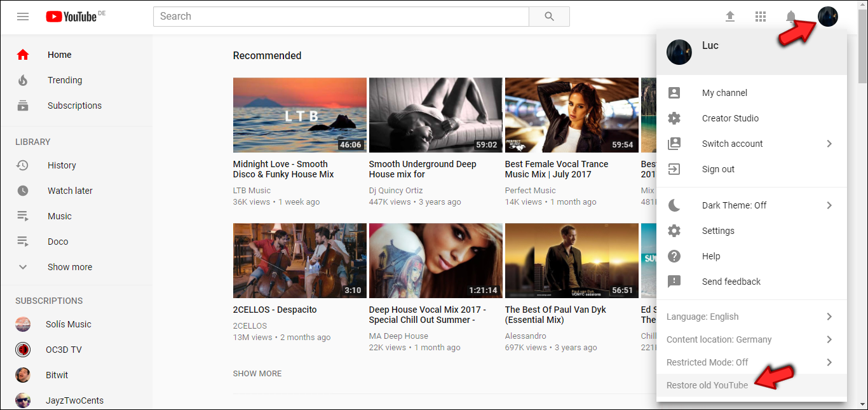Open the notifications bell
The width and height of the screenshot is (868, 410).
point(791,17)
